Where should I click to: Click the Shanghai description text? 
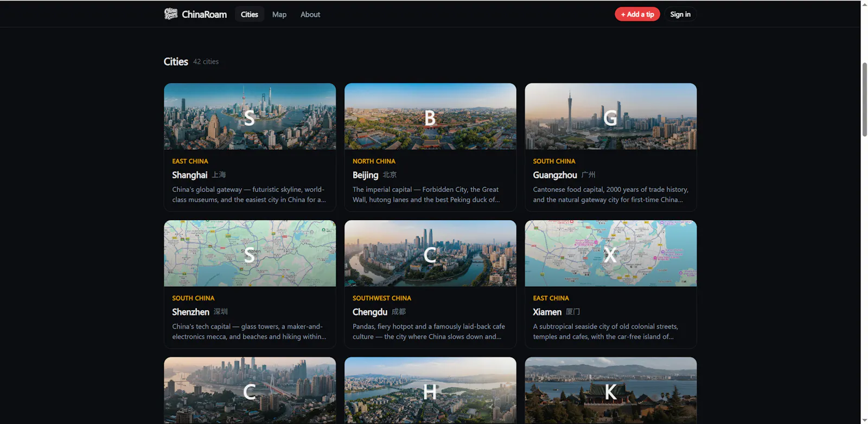pyautogui.click(x=249, y=195)
